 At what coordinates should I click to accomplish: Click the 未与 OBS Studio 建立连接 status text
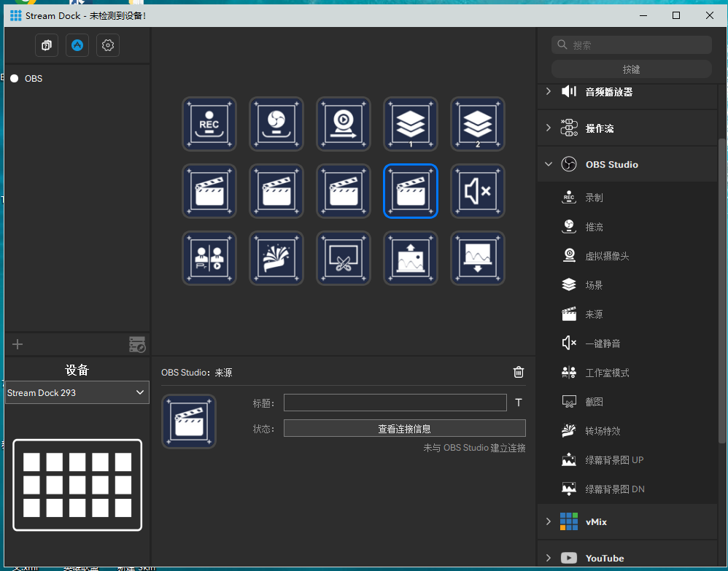pyautogui.click(x=474, y=448)
